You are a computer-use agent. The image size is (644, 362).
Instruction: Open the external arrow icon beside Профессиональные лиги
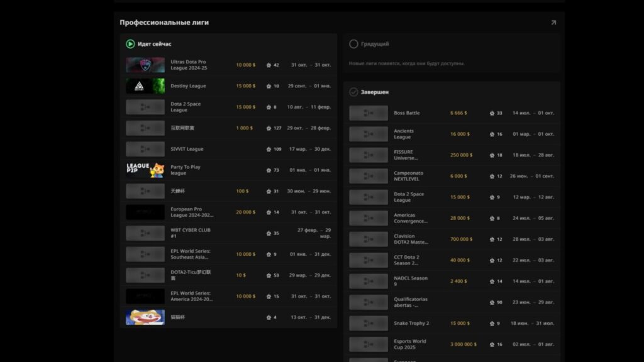click(553, 23)
